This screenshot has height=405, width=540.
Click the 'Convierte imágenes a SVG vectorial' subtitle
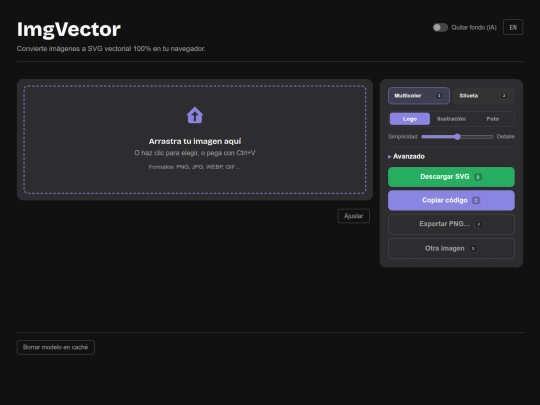[111, 49]
